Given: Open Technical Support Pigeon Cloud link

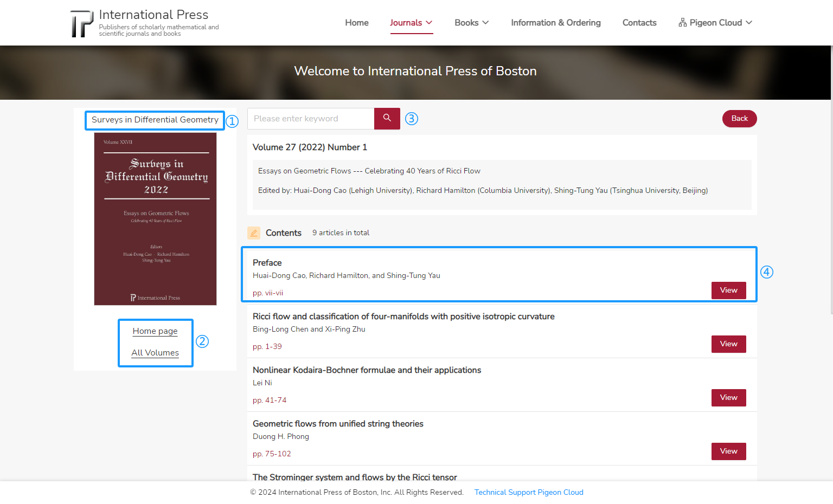Looking at the screenshot, I should point(529,493).
